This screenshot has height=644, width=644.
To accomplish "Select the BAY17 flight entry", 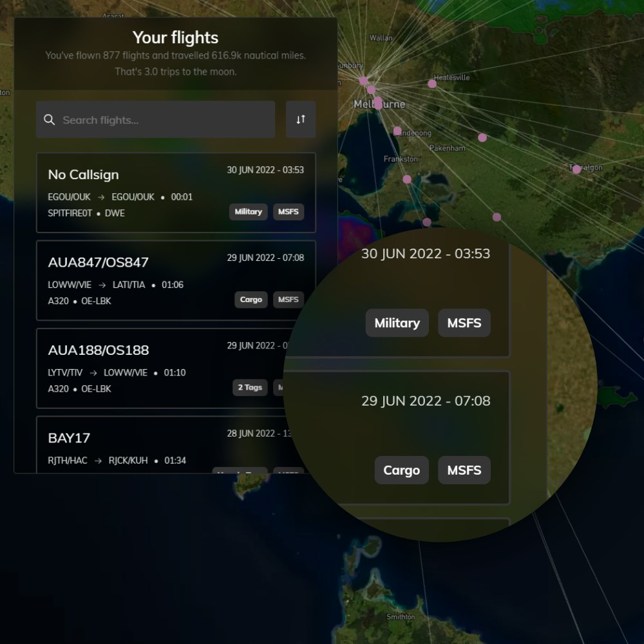I will (129, 446).
